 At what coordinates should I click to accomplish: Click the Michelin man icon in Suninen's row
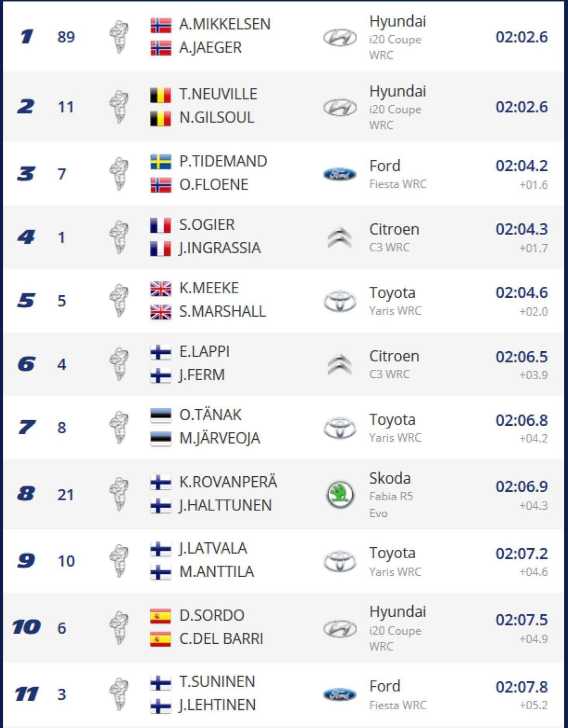pos(119,694)
